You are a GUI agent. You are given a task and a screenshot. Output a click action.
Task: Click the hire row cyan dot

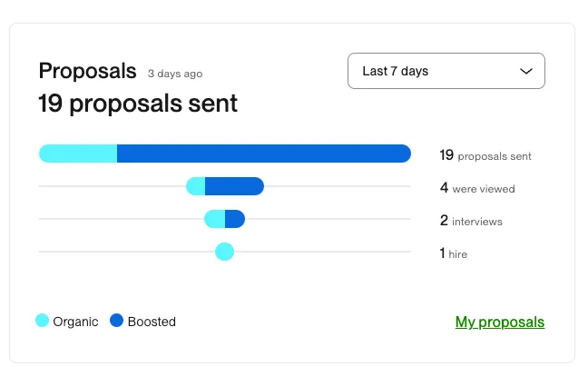225,252
